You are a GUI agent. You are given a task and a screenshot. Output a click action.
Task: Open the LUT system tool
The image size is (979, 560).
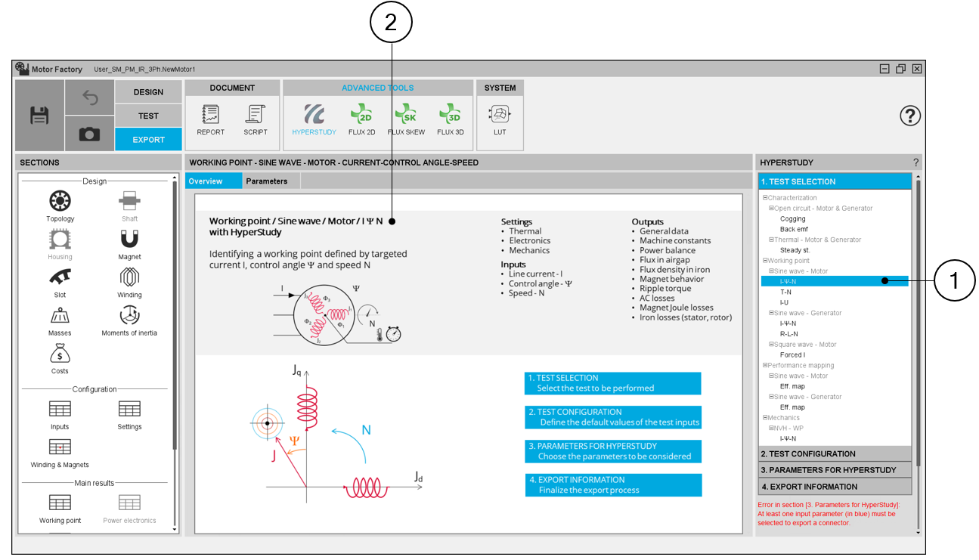click(x=500, y=119)
